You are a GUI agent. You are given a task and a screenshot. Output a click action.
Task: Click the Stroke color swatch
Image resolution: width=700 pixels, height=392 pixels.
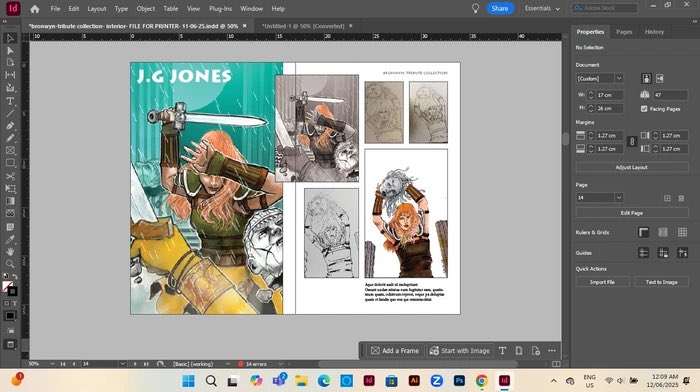pos(12,292)
